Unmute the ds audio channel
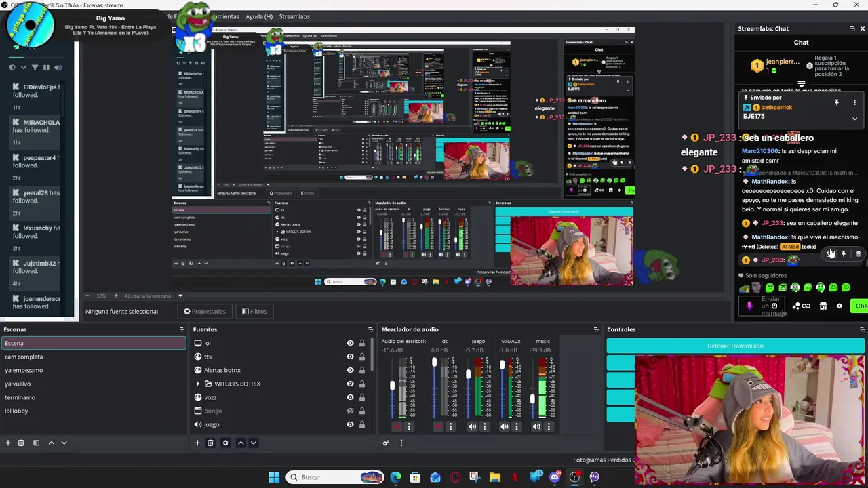 pos(438,426)
